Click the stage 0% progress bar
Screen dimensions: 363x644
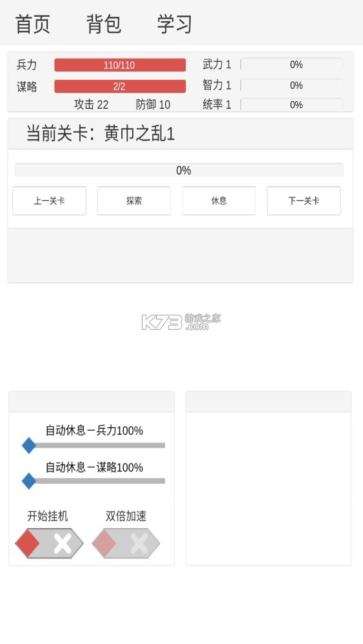pos(179,170)
